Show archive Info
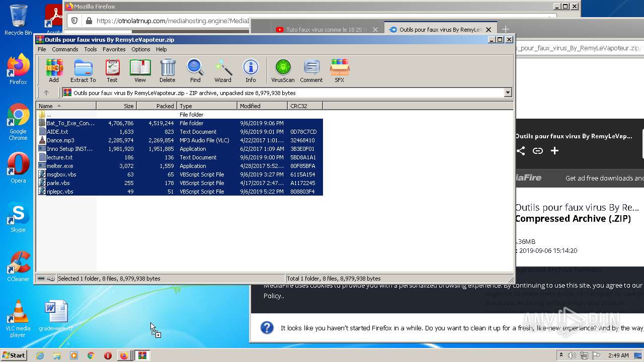This screenshot has height=362, width=644. (x=251, y=71)
